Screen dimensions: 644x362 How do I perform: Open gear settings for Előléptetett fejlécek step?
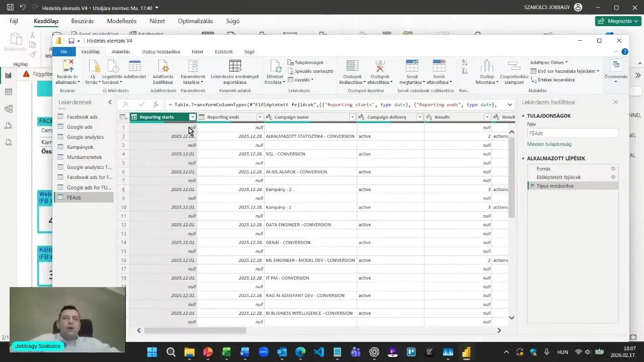pyautogui.click(x=613, y=177)
